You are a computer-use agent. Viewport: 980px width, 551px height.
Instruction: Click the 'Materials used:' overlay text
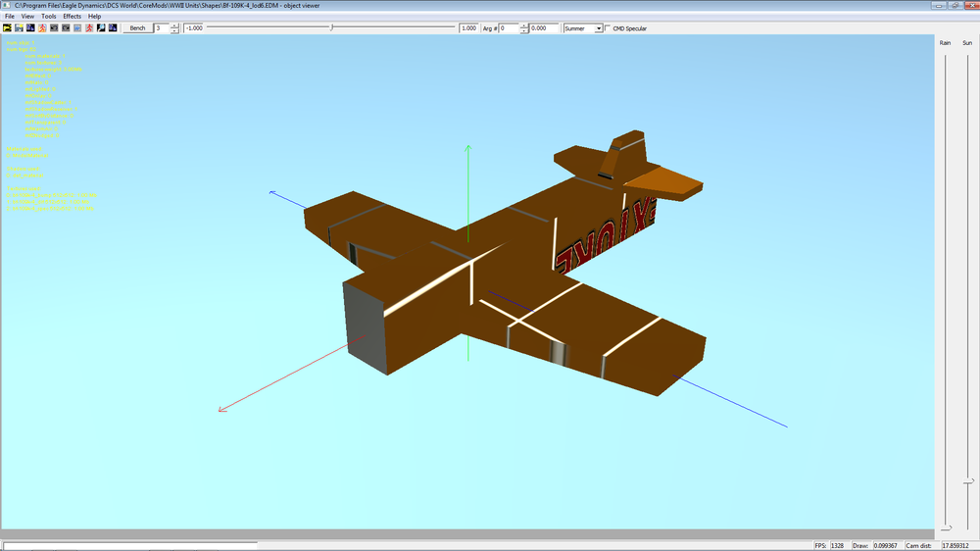[24, 149]
